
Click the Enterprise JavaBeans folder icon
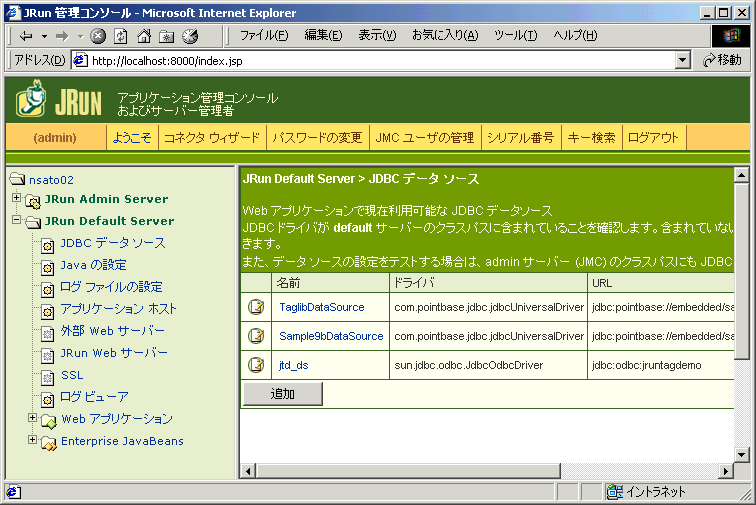(x=49, y=443)
